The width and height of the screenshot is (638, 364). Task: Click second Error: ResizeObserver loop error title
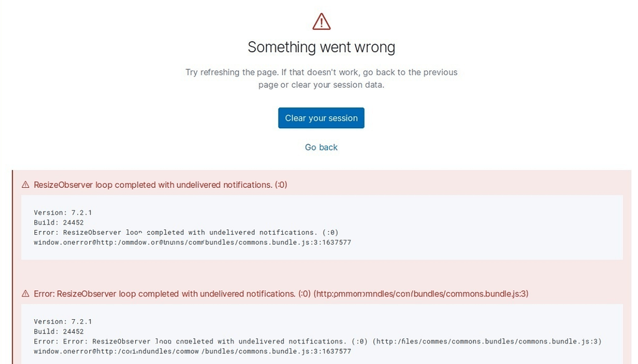[281, 294]
